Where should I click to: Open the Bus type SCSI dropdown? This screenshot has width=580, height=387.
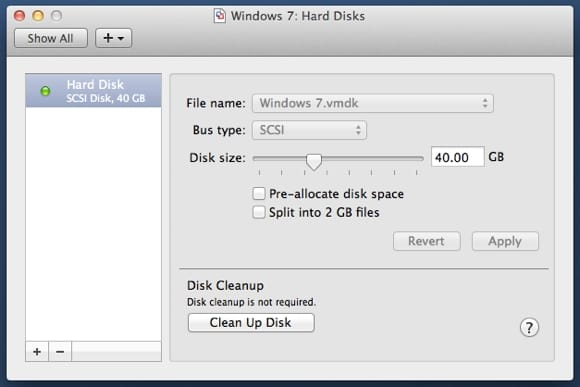309,130
